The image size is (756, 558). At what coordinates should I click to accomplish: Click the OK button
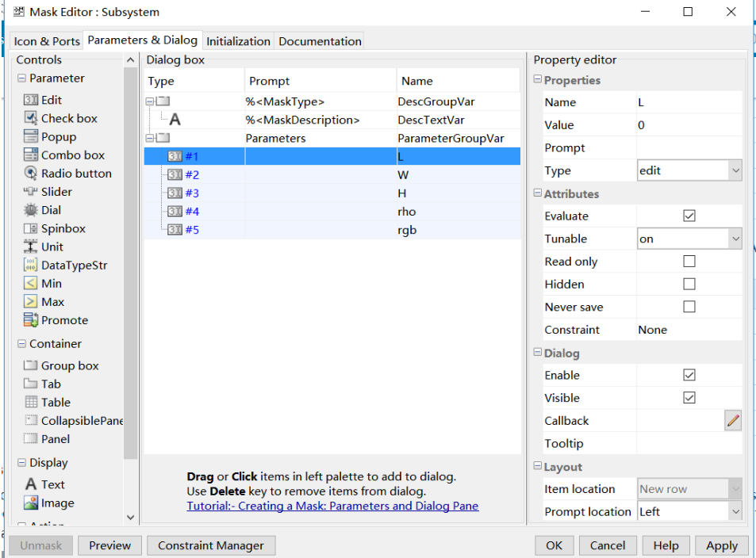click(554, 545)
